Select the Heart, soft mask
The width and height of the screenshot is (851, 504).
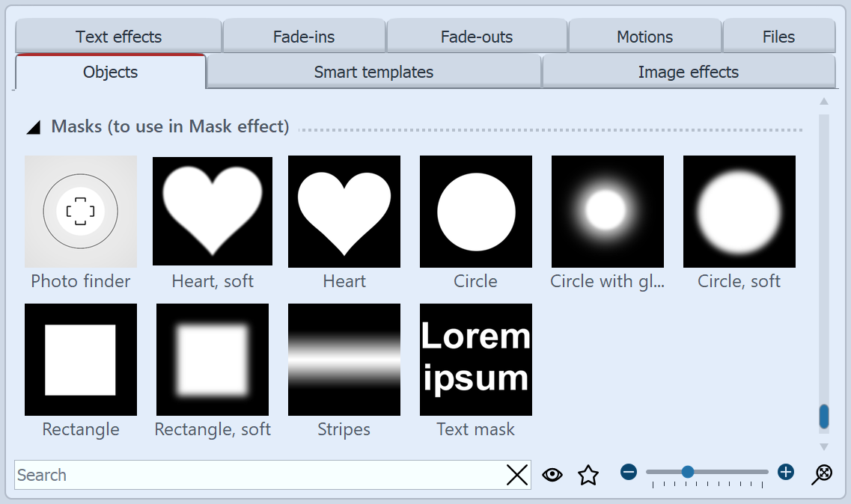pos(212,211)
